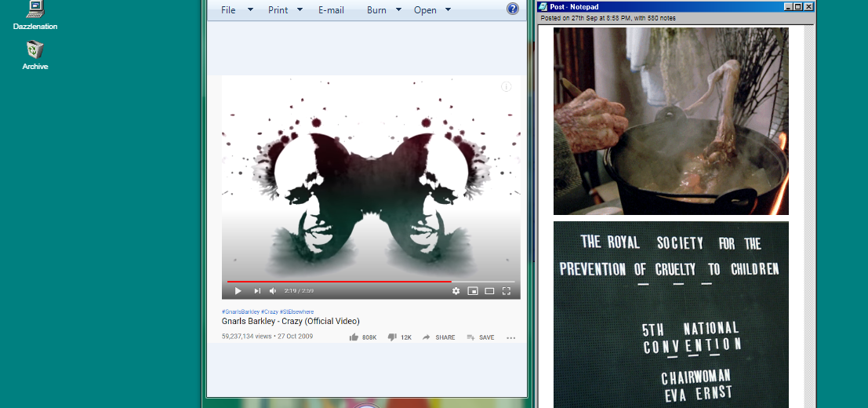Click the #Crazy hashtag link
The height and width of the screenshot is (408, 868).
click(270, 311)
